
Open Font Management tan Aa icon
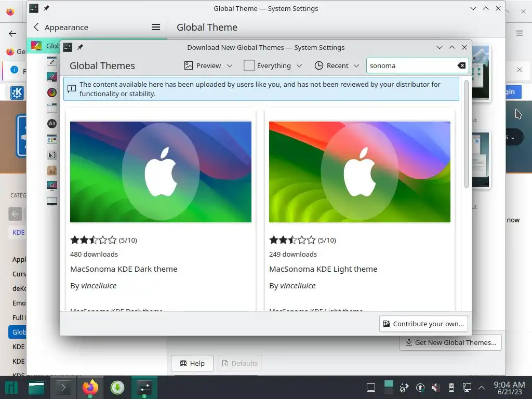tap(52, 170)
